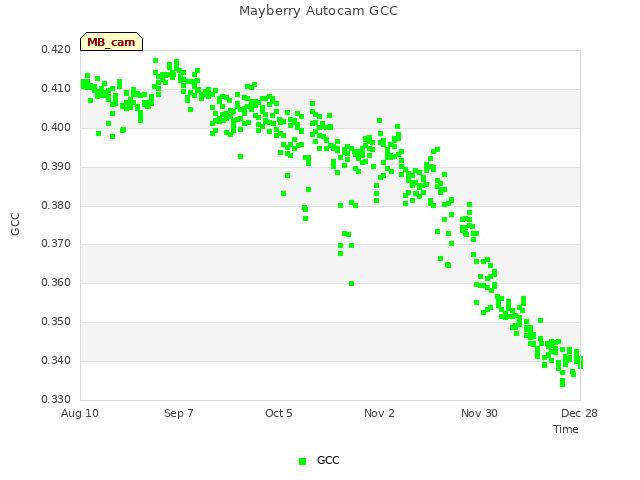The width and height of the screenshot is (640, 480).
Task: Click the lowest outlier data point near 0.360
Action: point(351,284)
